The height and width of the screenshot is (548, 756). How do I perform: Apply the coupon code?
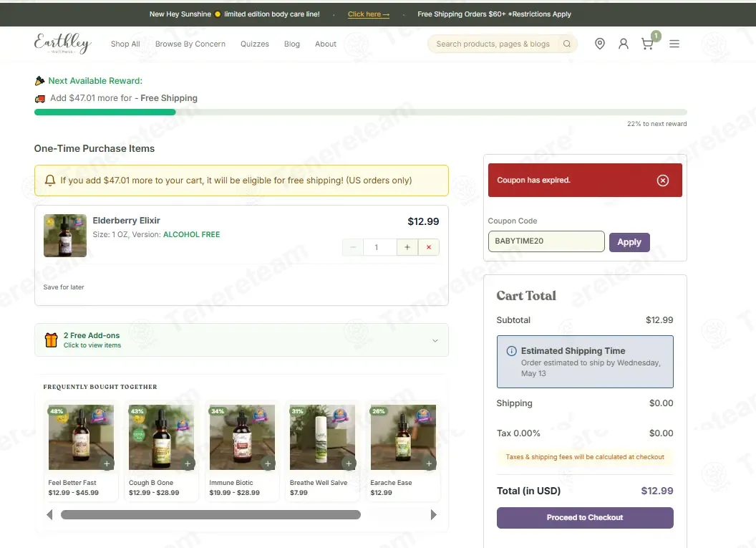coord(629,242)
